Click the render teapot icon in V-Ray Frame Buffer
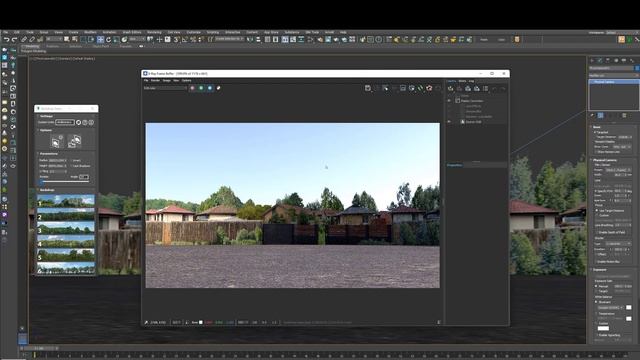 pos(429,88)
